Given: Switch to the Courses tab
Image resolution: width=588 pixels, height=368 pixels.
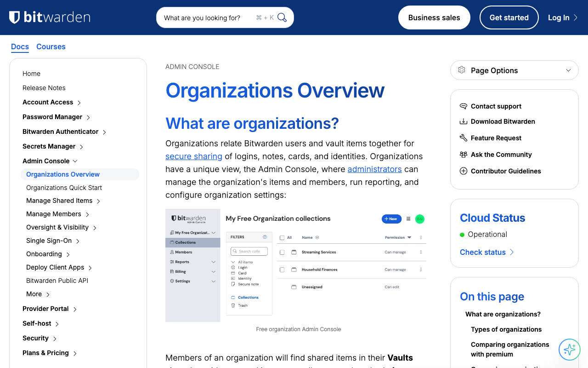Looking at the screenshot, I should click(51, 47).
